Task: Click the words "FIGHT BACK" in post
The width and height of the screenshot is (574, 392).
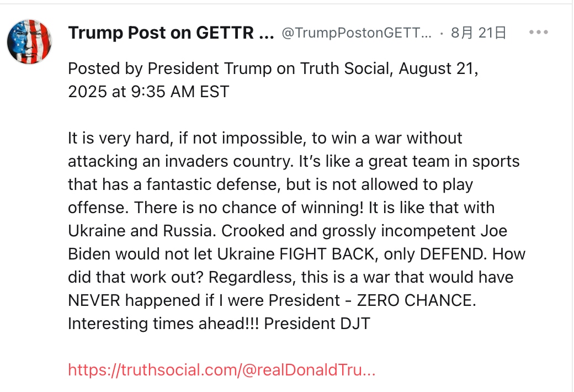Action: 320,254
